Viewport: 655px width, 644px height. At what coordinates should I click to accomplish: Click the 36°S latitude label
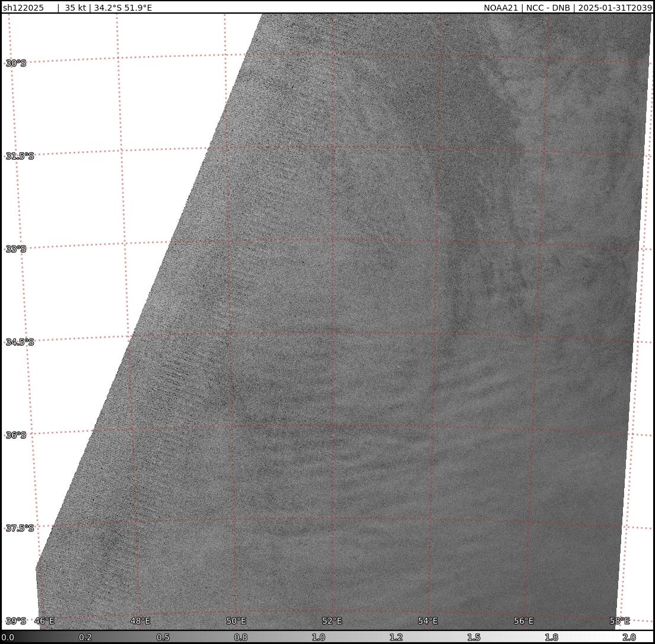click(16, 435)
